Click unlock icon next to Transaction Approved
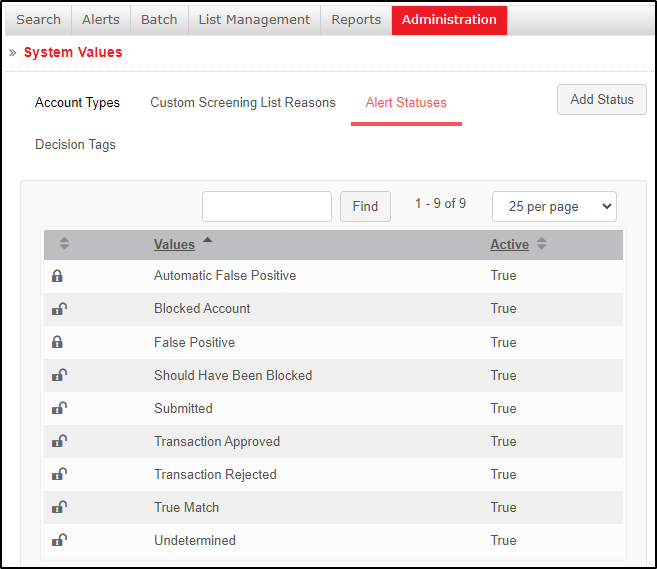Screen dimensions: 657x569 point(59,441)
